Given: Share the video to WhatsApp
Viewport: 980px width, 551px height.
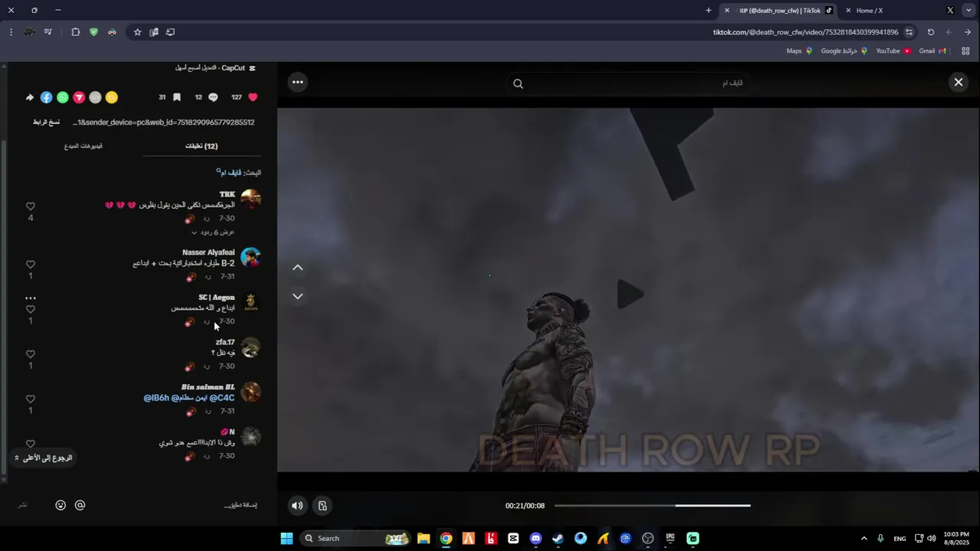Looking at the screenshot, I should [63, 97].
